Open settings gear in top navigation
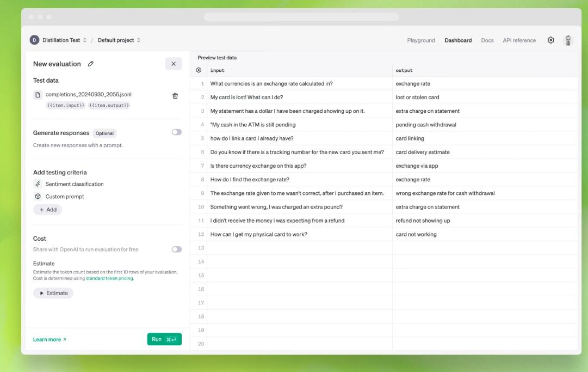 551,40
